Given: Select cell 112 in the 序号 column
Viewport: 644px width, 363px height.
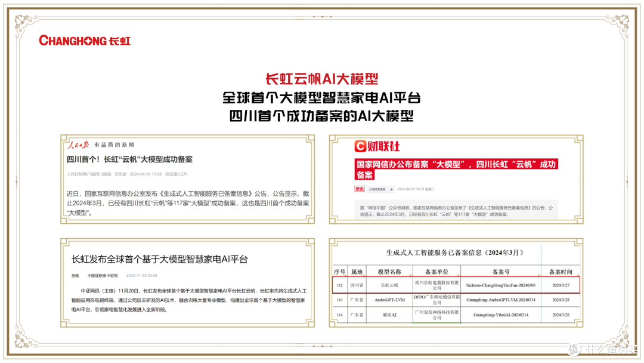Looking at the screenshot, I should [340, 285].
